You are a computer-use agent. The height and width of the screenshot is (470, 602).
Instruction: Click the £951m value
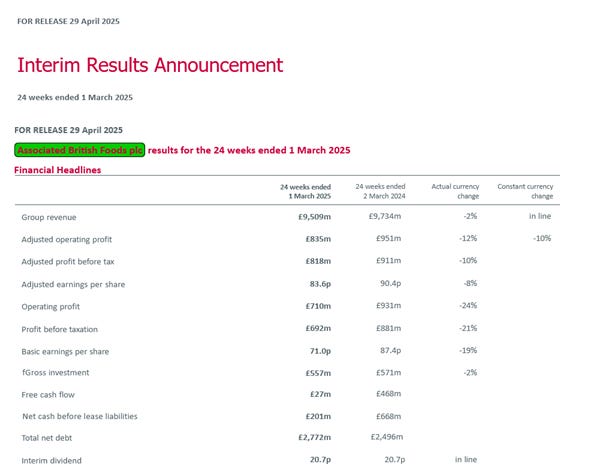[389, 238]
